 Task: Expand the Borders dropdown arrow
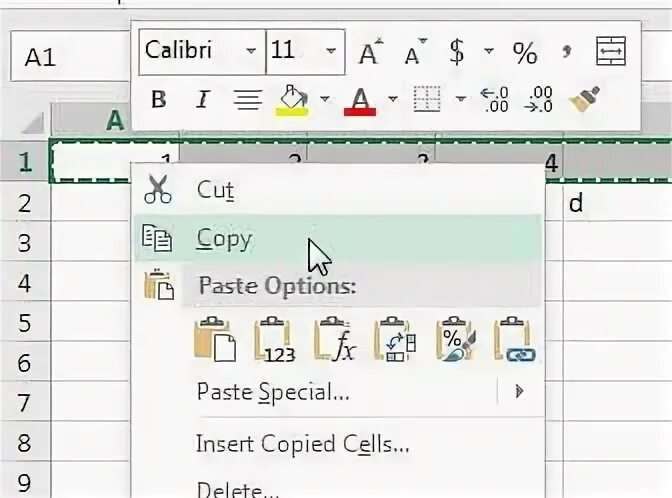(461, 99)
